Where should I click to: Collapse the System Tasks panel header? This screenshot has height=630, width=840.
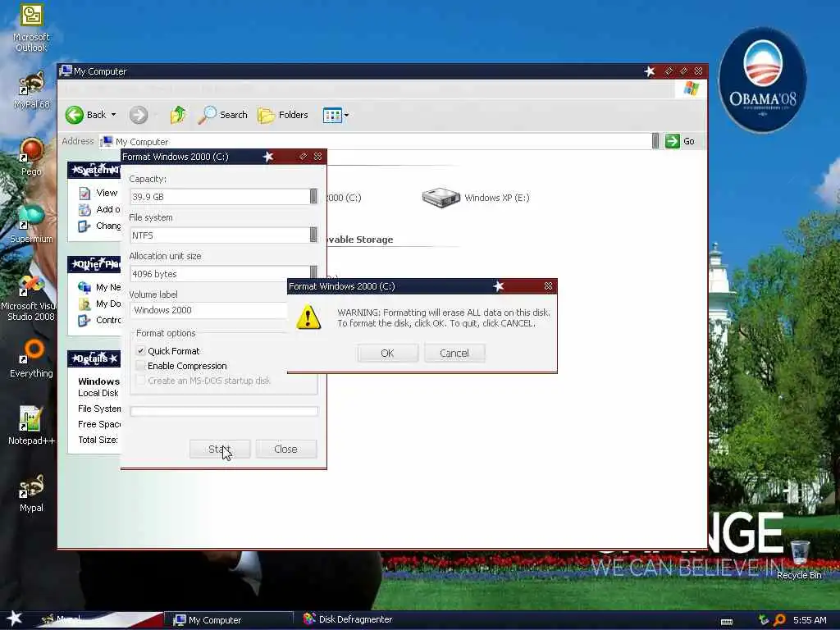94,170
